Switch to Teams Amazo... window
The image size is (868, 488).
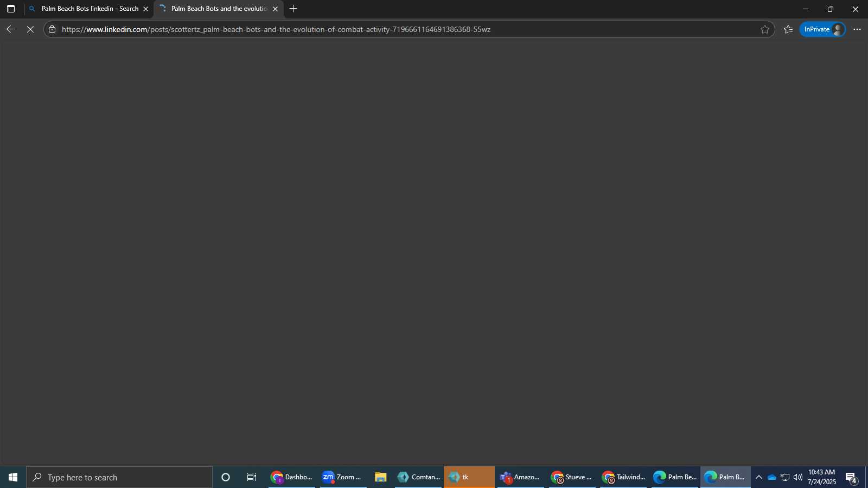[520, 477]
